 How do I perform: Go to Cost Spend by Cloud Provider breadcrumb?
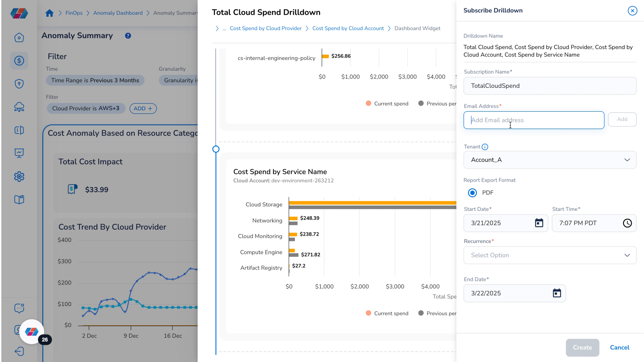pos(266,28)
